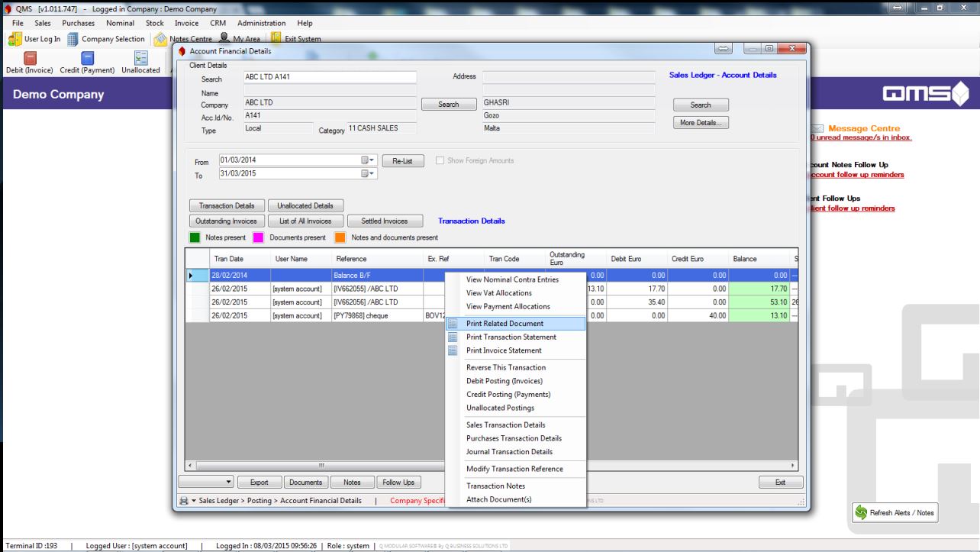Click the green Notes present swatch
The width and height of the screenshot is (980, 552).
196,237
